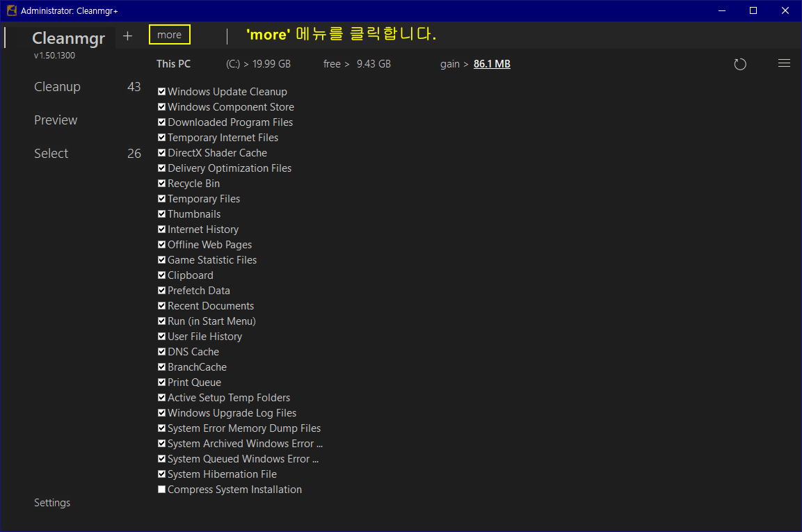Uncheck Windows Component Store
Screen dimensions: 802x532
point(161,107)
